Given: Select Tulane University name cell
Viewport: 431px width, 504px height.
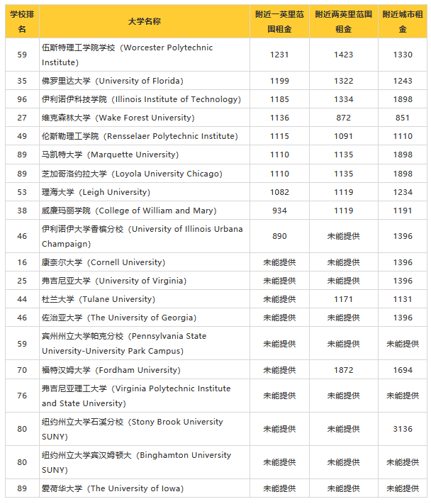Looking at the screenshot, I should pos(145,299).
